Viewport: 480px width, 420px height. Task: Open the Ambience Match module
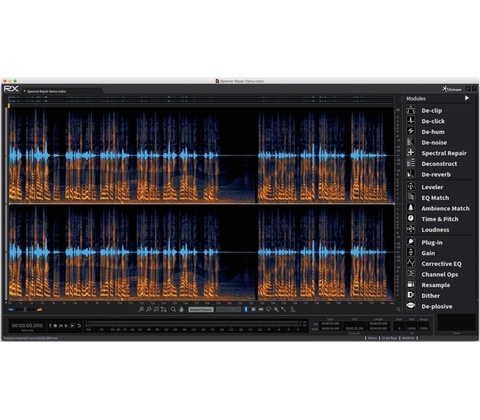438,208
